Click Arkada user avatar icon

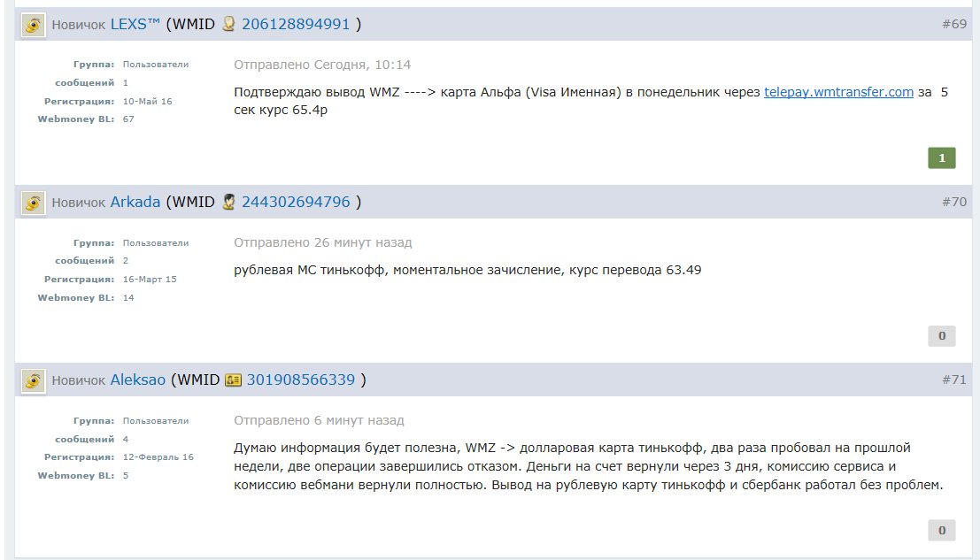coord(33,203)
